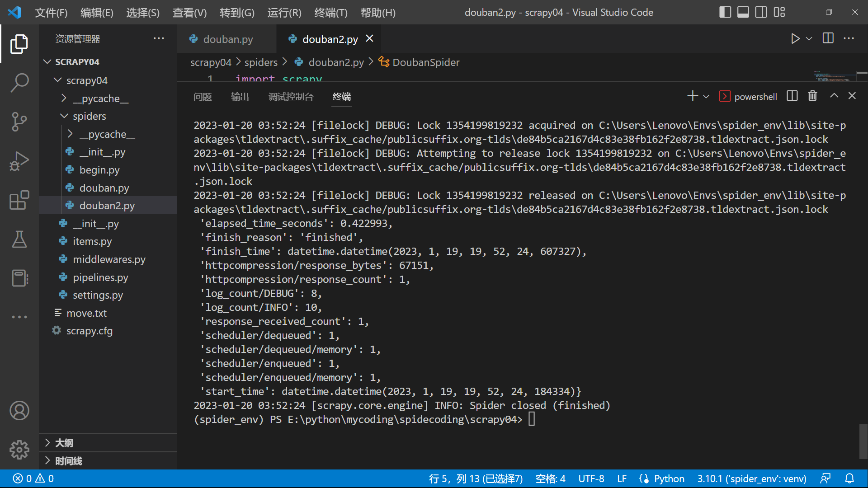Toggle primary side bar visibility
Image resolution: width=868 pixels, height=488 pixels.
725,12
